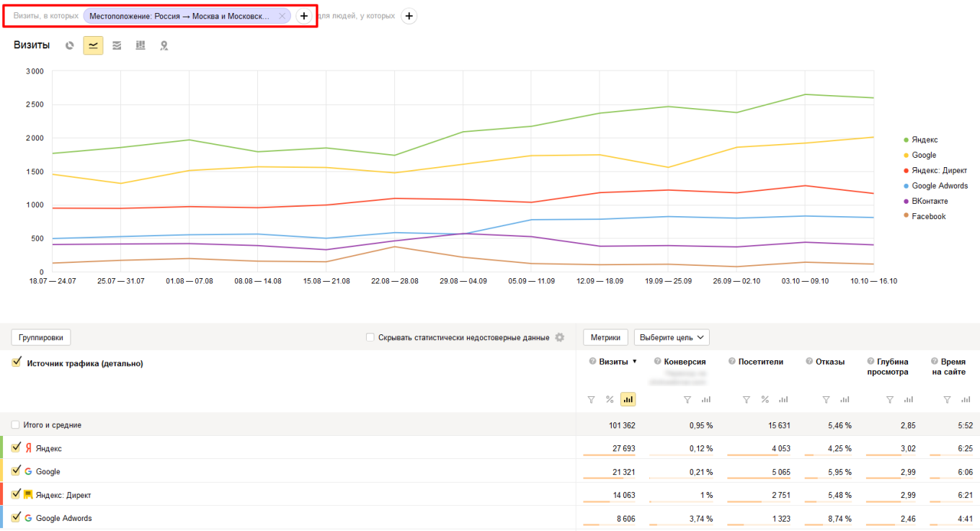Switch chart to pie chart view
The image size is (980, 531).
click(x=70, y=45)
